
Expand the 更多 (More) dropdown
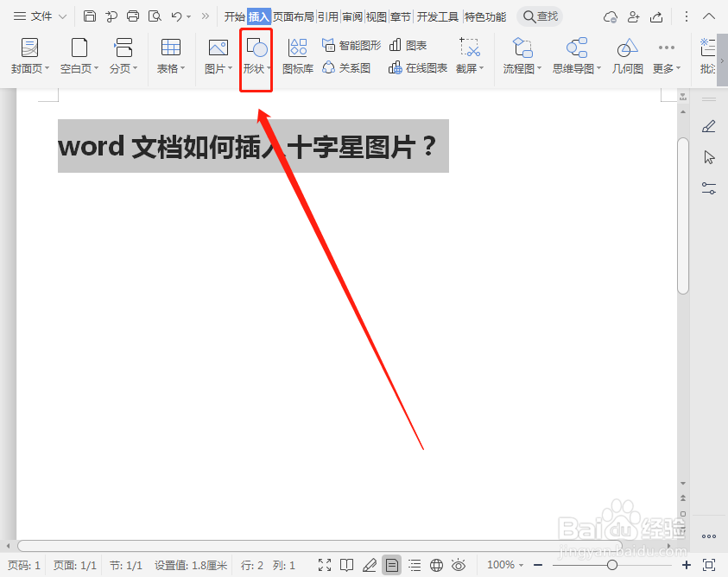coord(666,56)
